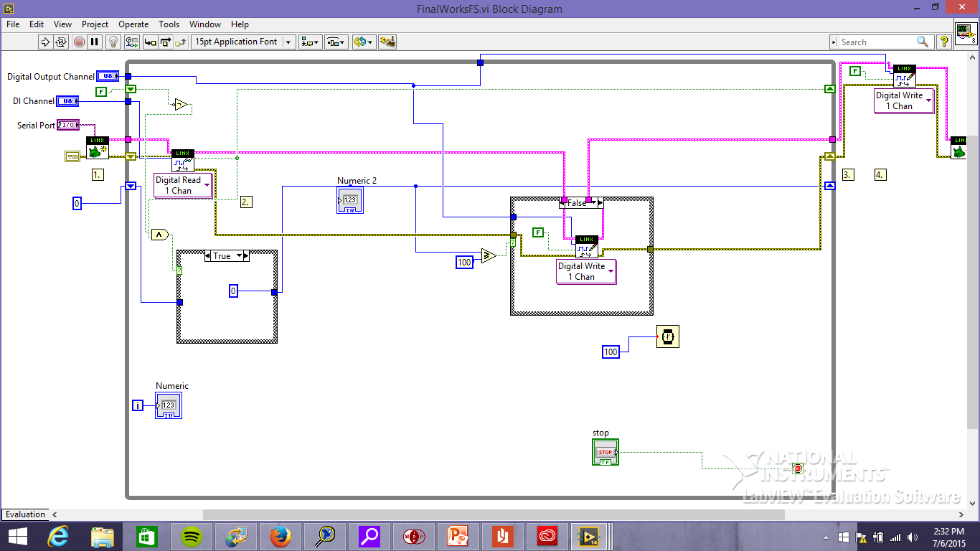Toggle Highlight Execution lightbulb
This screenshot has height=551, width=980.
click(113, 42)
